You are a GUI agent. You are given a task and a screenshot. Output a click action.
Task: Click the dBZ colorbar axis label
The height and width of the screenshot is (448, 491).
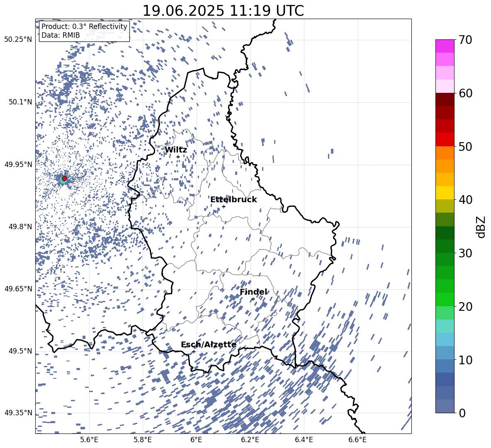click(481, 227)
